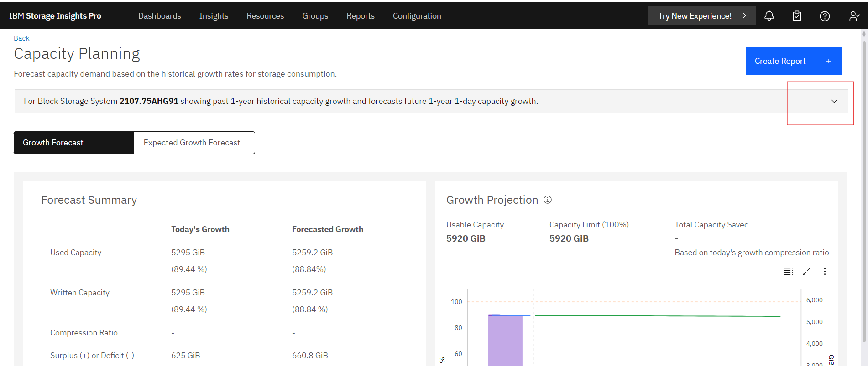Image resolution: width=868 pixels, height=366 pixels.
Task: Click the Used Capacity row label
Action: pyautogui.click(x=76, y=253)
